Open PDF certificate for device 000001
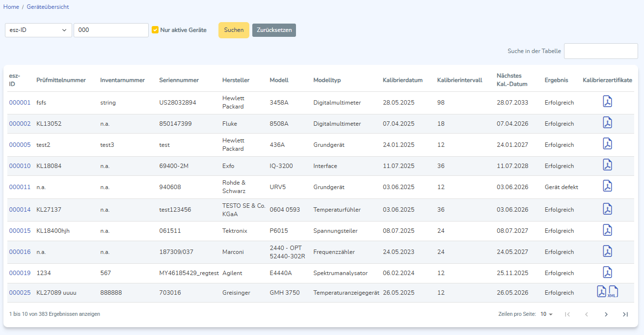 pos(607,102)
